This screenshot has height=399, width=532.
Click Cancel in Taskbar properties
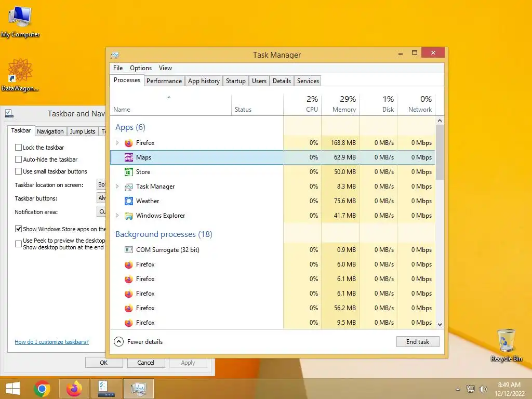(x=146, y=363)
